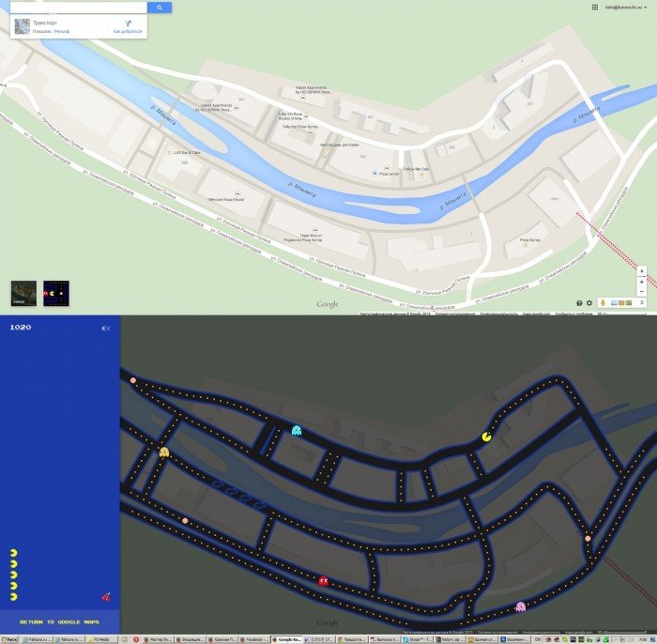Open Как добраться directions
The image size is (657, 644).
(x=128, y=27)
